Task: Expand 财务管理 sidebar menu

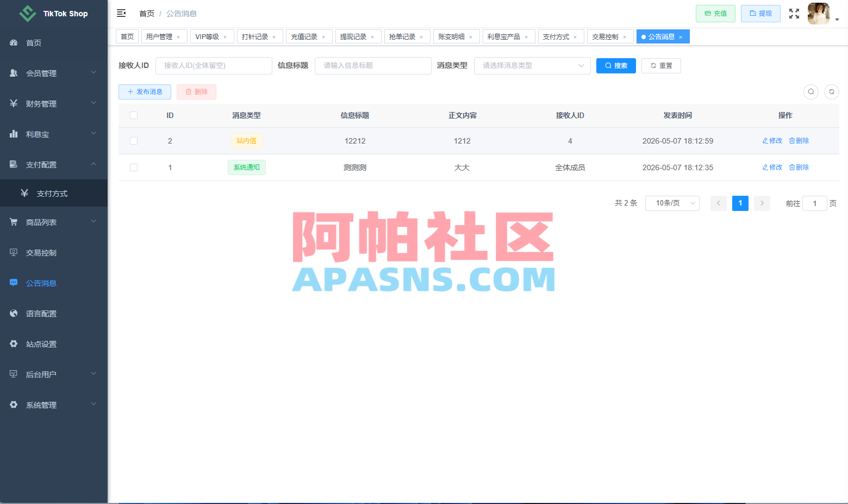Action: pyautogui.click(x=54, y=104)
